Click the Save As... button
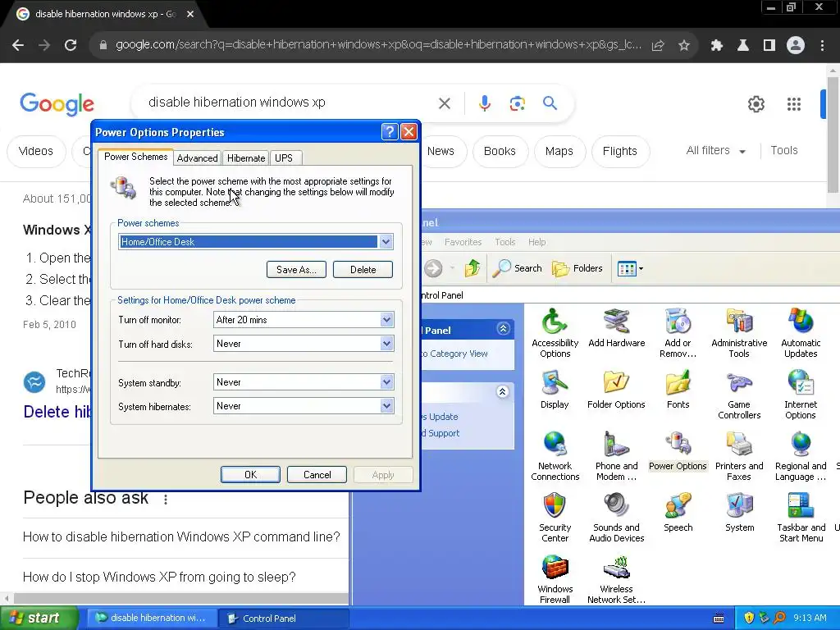The height and width of the screenshot is (630, 840). tap(296, 269)
